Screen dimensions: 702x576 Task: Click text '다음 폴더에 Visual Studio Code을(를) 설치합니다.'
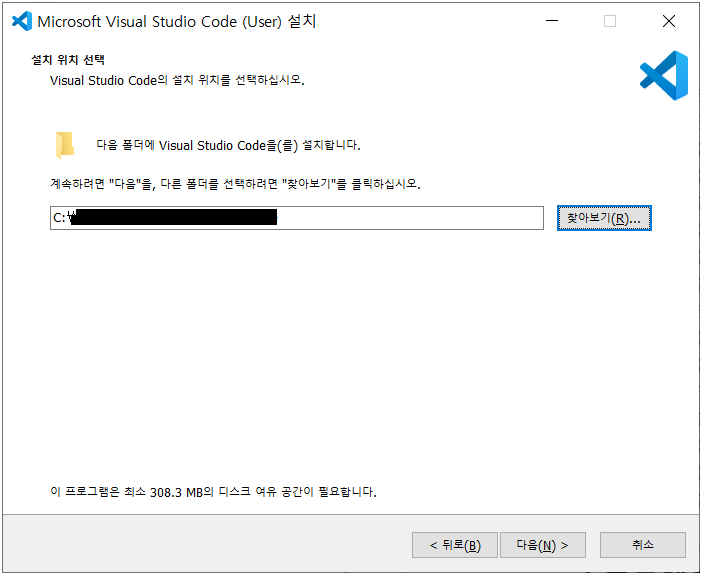click(228, 145)
